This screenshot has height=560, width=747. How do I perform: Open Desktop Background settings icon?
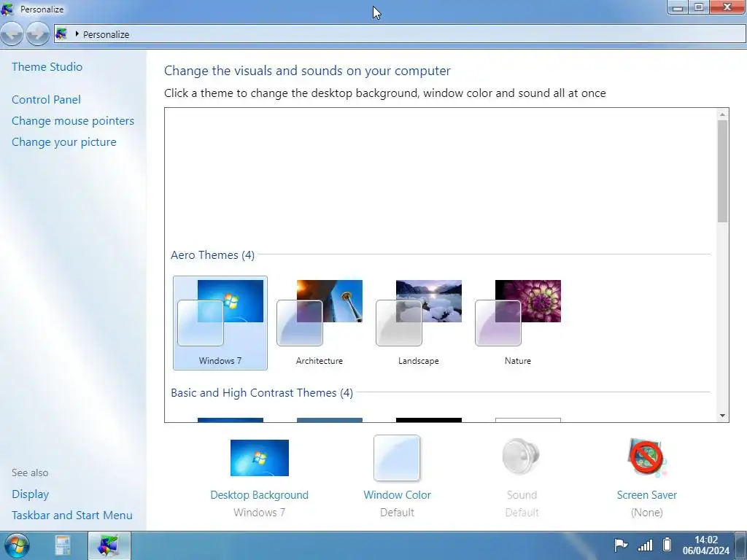click(260, 458)
